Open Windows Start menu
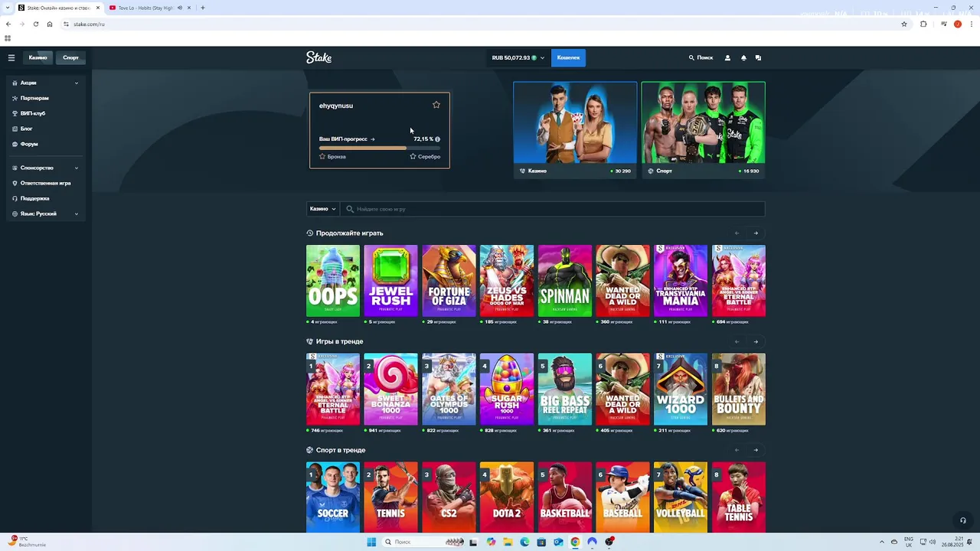980x551 pixels. coord(371,542)
